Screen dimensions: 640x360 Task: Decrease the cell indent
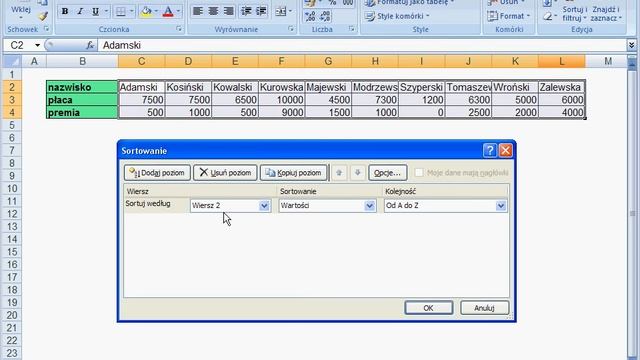(x=246, y=11)
